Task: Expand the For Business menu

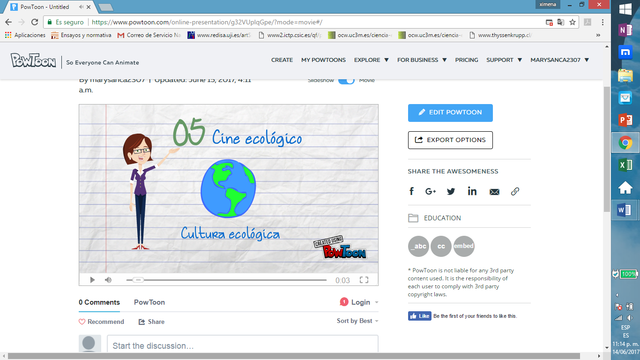Action: (422, 60)
